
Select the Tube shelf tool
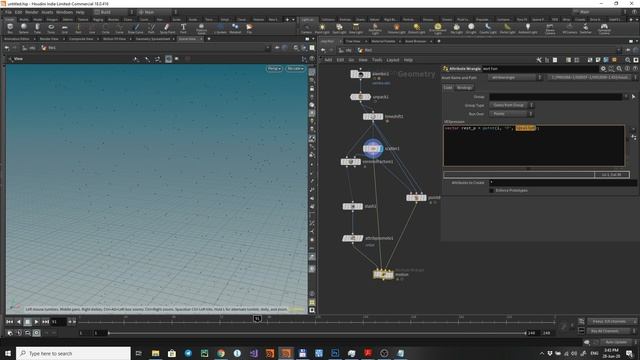click(x=37, y=28)
